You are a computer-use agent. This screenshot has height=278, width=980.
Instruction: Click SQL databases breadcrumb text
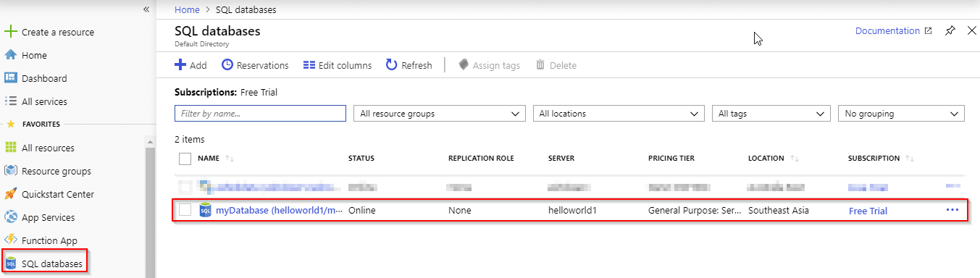click(x=246, y=10)
